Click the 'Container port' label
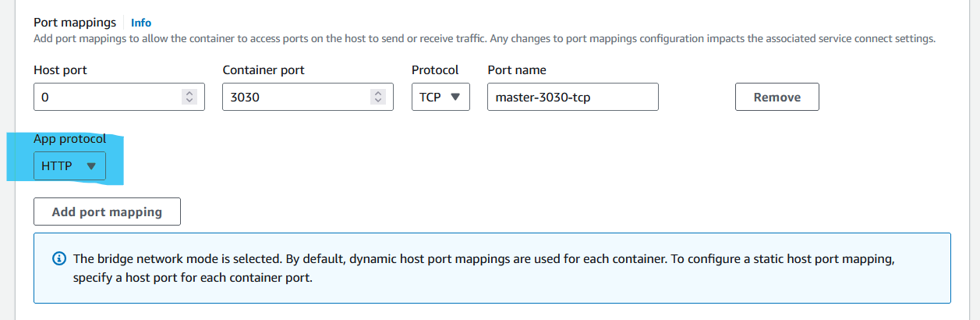The image size is (980, 320). click(x=264, y=69)
